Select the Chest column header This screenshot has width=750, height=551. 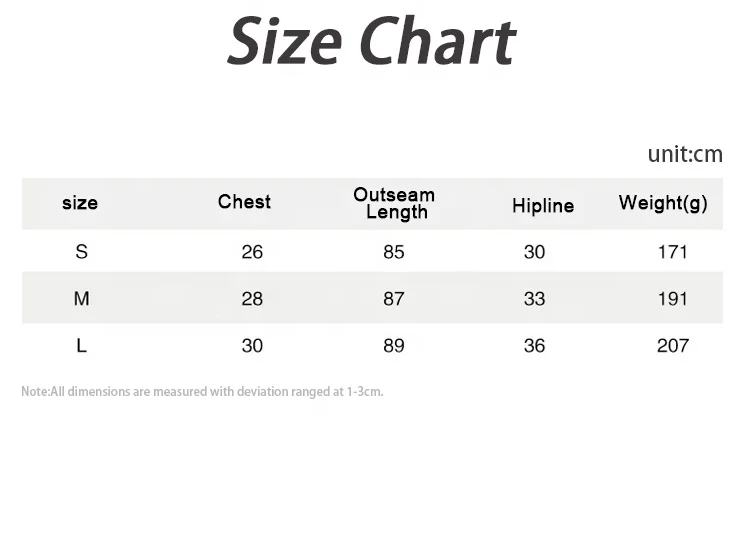point(244,202)
